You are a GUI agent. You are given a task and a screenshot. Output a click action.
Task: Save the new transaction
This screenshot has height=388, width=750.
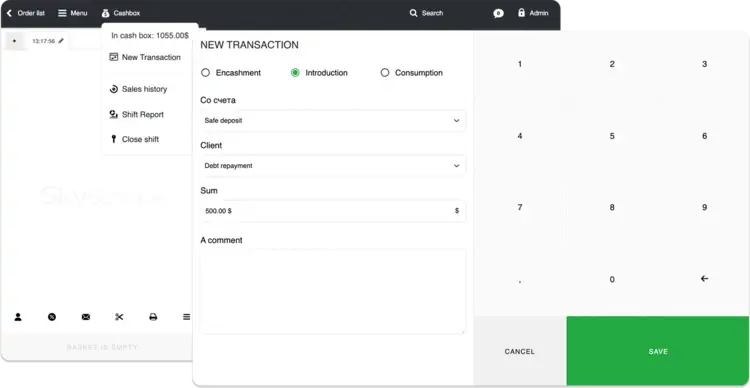point(658,351)
